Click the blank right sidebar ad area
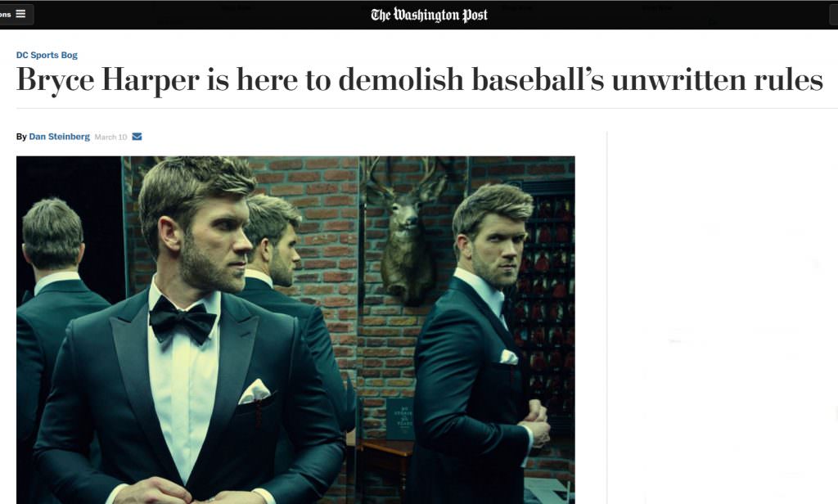838x504 pixels. (x=723, y=317)
